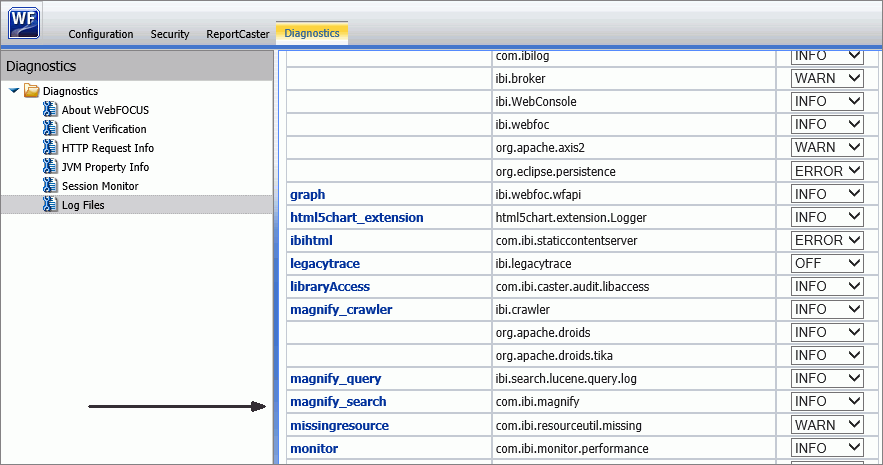Open level dropdown for com.ibi.magnify
The image size is (883, 465).
pos(827,402)
